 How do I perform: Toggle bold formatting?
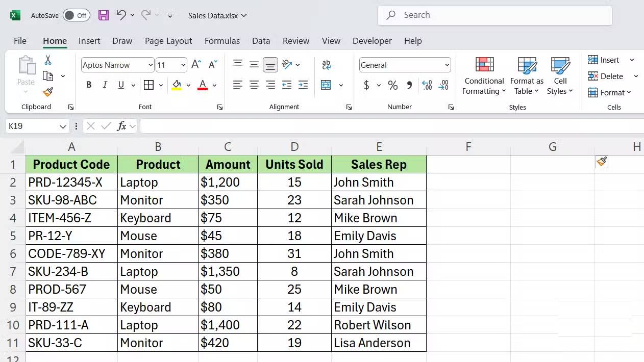coord(88,85)
